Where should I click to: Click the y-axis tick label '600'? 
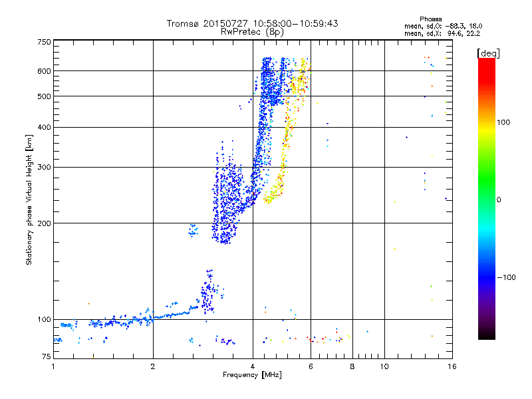pyautogui.click(x=44, y=71)
